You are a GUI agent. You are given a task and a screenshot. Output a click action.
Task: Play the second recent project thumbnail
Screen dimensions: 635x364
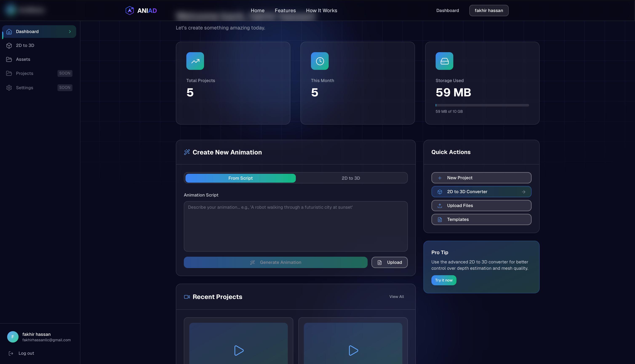(353, 351)
